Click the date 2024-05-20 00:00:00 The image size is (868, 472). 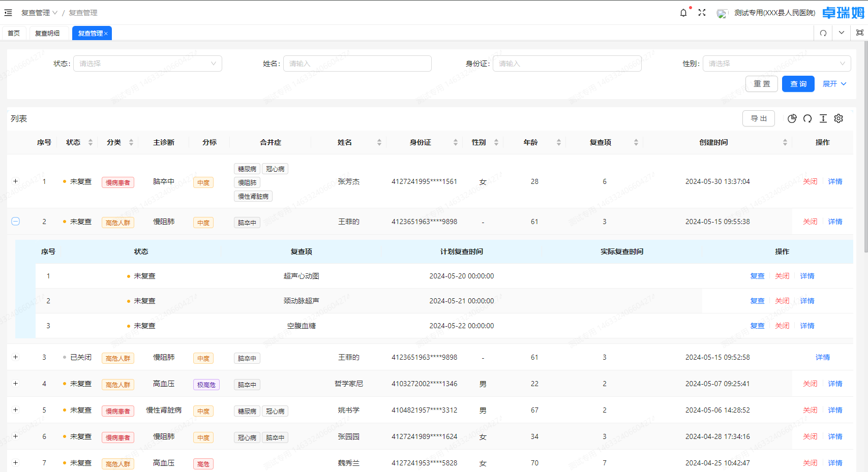[461, 276]
